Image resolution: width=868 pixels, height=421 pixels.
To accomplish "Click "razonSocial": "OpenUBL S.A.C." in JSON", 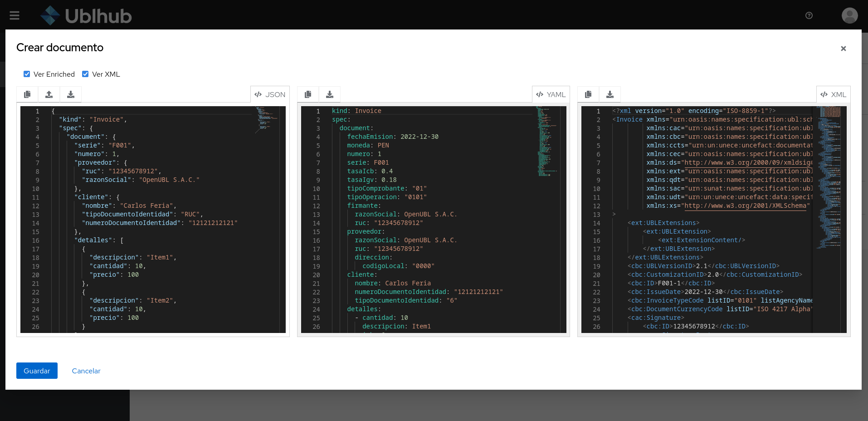I will (x=141, y=180).
